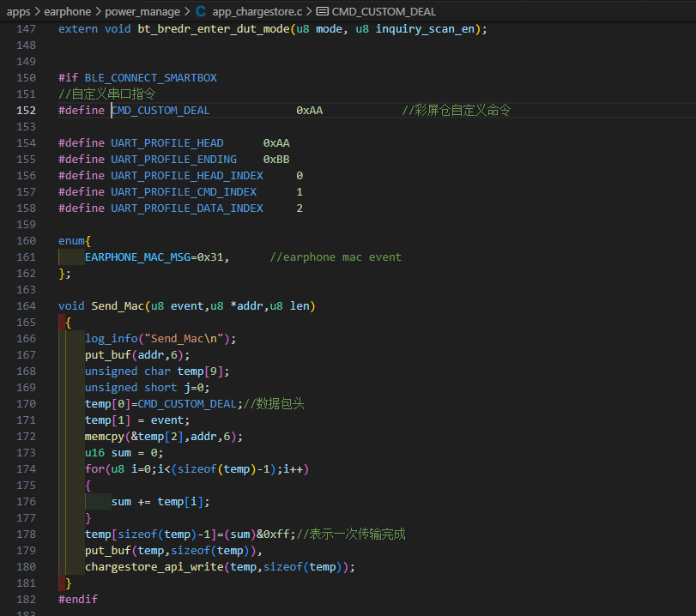This screenshot has width=696, height=616.
Task: Click the 'temp[1] = event' assignment
Action: pyautogui.click(x=137, y=420)
